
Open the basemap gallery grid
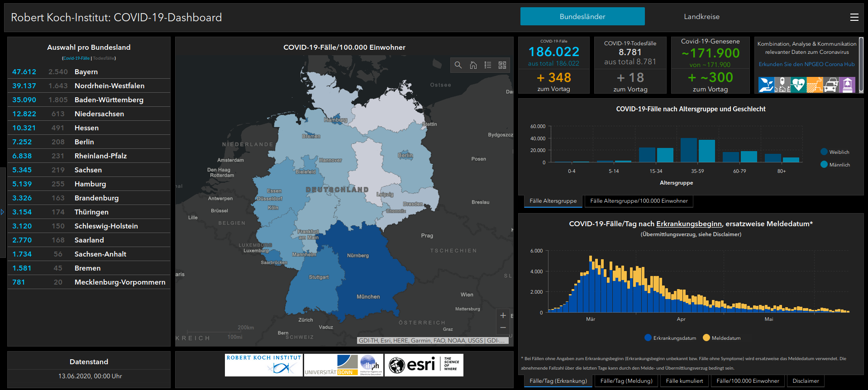pyautogui.click(x=502, y=65)
